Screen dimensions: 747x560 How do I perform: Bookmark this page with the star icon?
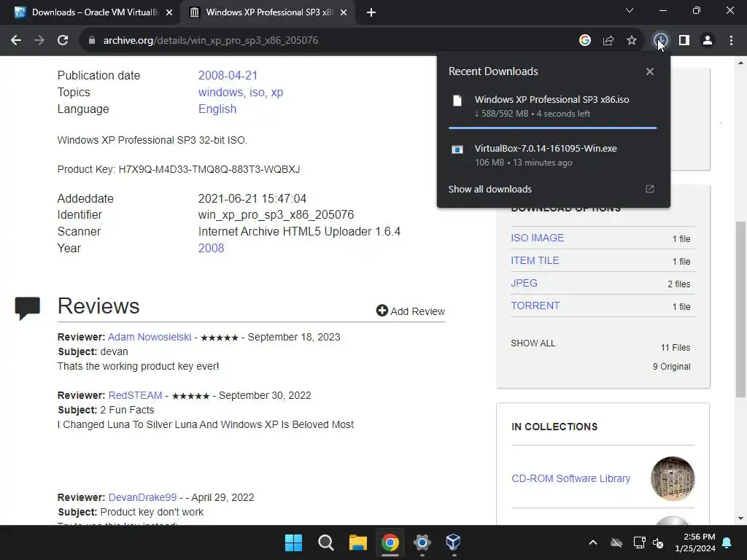(x=632, y=41)
